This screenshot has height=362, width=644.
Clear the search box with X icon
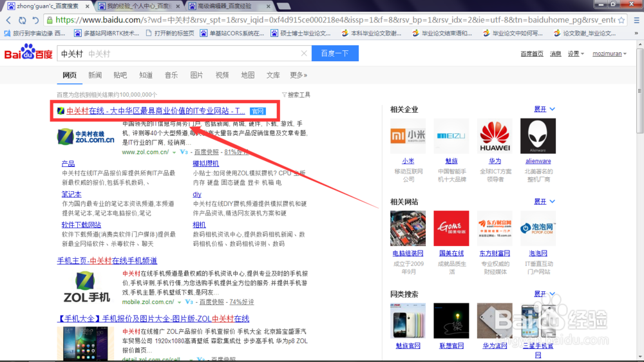[x=304, y=53]
